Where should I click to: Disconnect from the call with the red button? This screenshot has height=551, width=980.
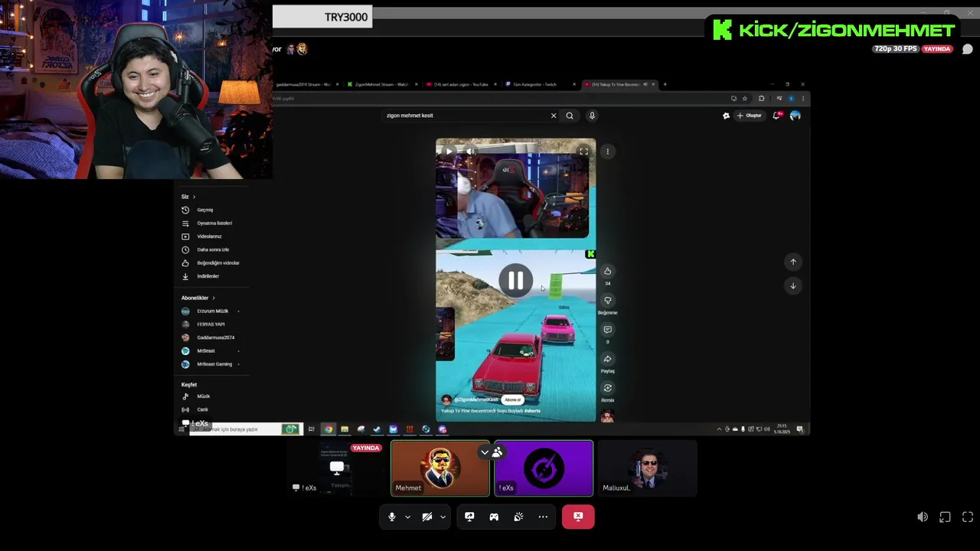tap(578, 517)
